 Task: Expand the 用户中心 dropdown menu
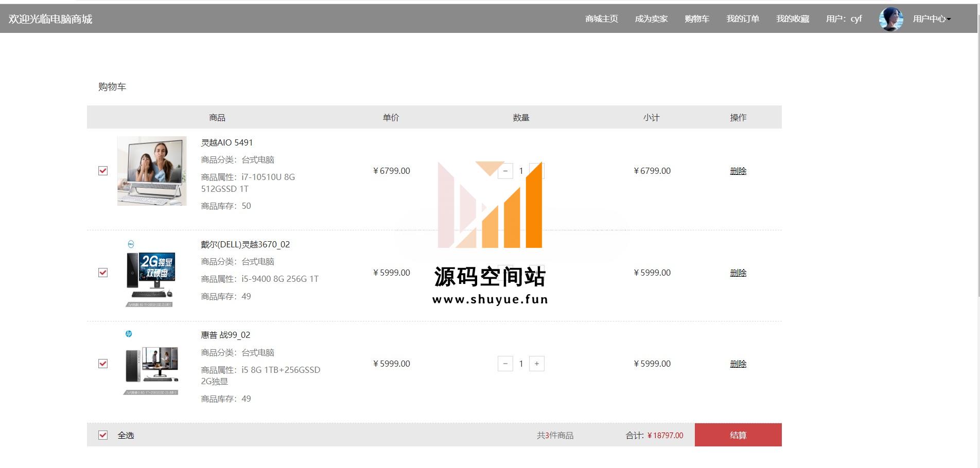(x=932, y=19)
